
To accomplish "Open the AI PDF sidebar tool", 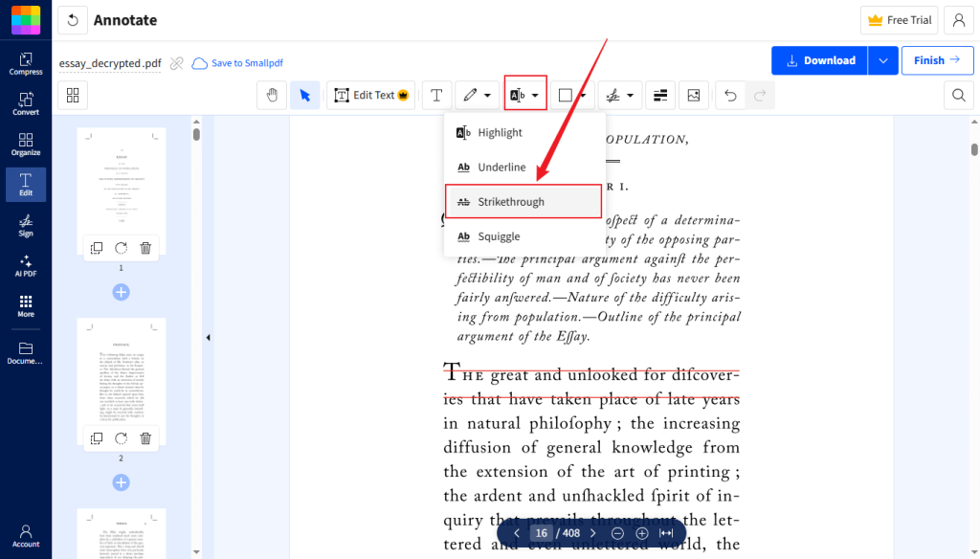I will coord(26,265).
